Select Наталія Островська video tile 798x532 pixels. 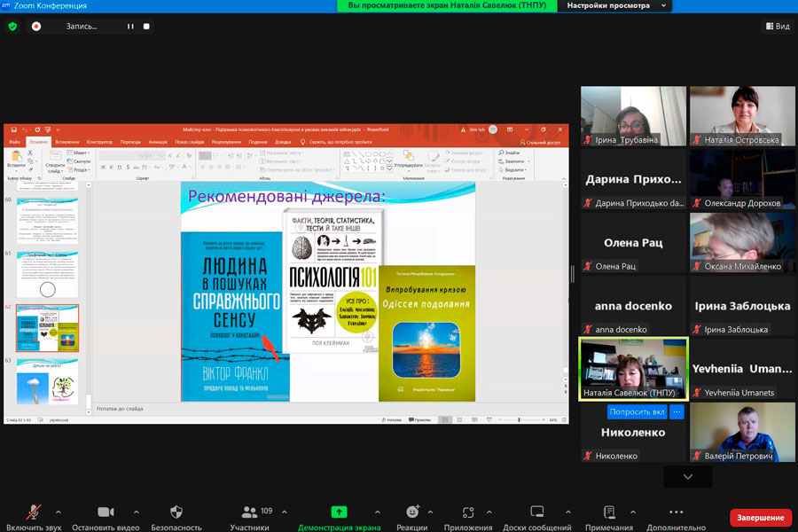coord(743,116)
